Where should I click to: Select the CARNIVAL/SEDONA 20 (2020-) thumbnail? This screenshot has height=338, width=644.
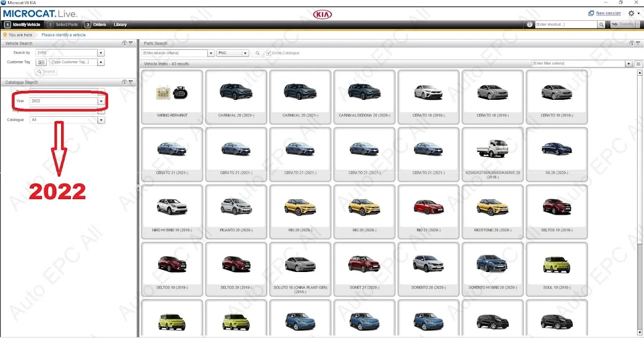pyautogui.click(x=364, y=97)
